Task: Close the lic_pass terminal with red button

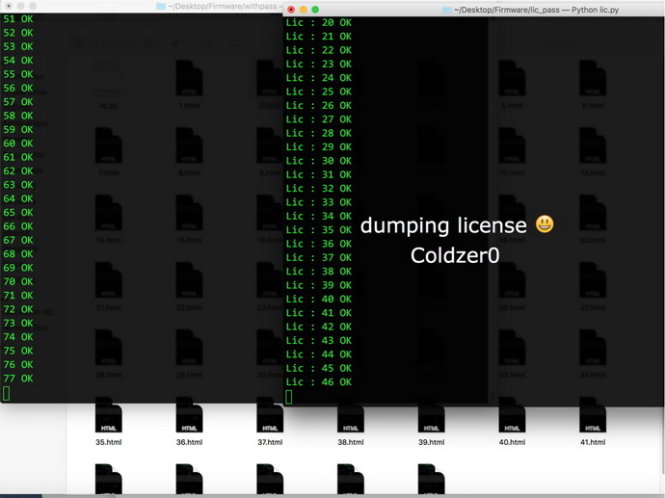Action: point(291,9)
